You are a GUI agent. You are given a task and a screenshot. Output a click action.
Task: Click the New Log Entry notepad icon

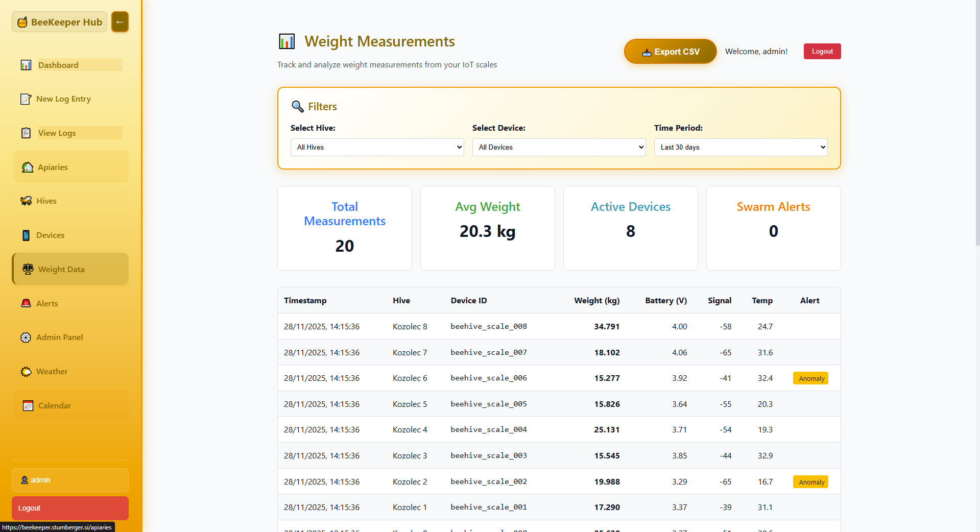(x=26, y=99)
